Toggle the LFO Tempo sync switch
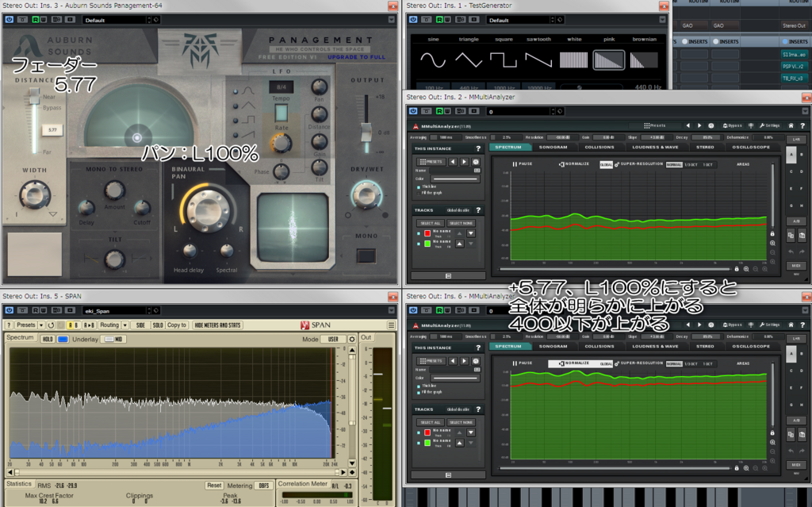 pos(282,113)
